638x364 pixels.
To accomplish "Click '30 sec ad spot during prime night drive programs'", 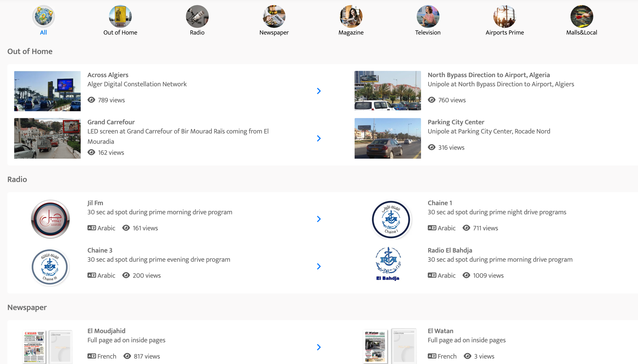I will 497,212.
